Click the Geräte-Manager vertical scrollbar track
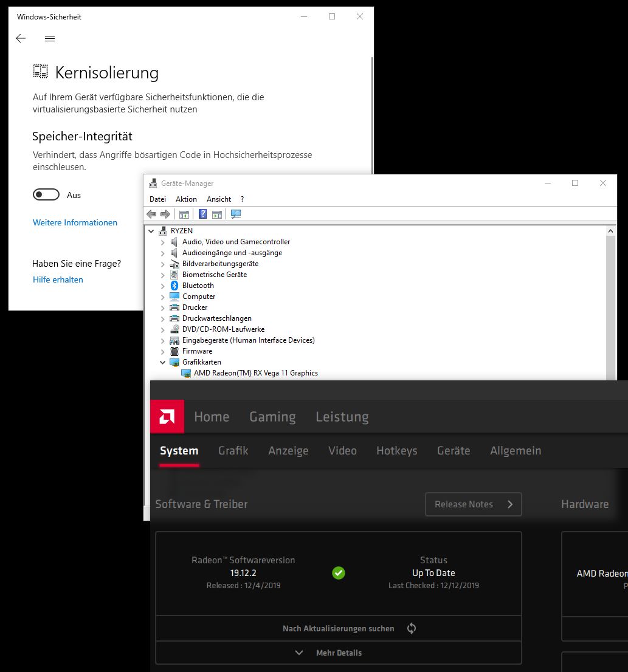This screenshot has width=628, height=672. 610,307
